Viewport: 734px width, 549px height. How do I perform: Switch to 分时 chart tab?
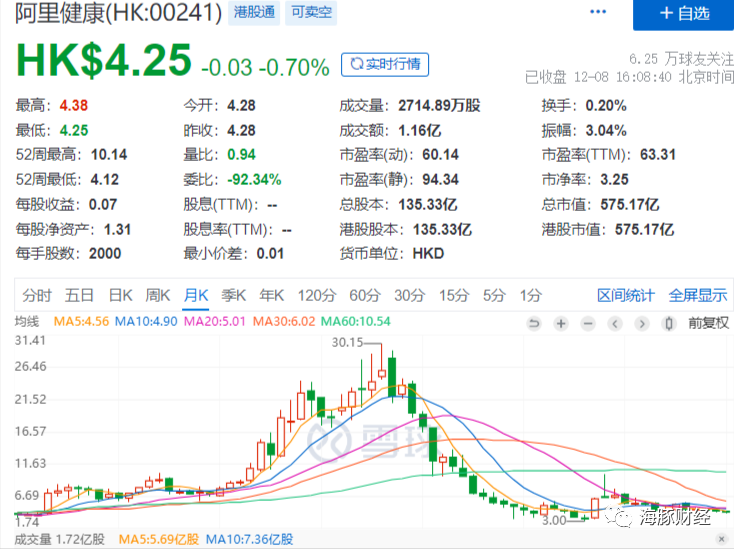tap(37, 295)
